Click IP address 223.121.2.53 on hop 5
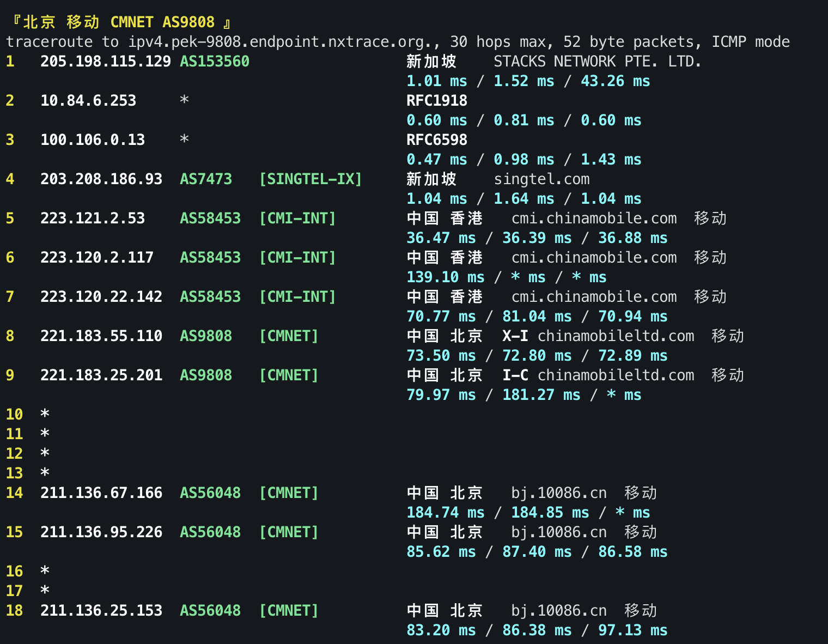This screenshot has width=828, height=644. [92, 218]
